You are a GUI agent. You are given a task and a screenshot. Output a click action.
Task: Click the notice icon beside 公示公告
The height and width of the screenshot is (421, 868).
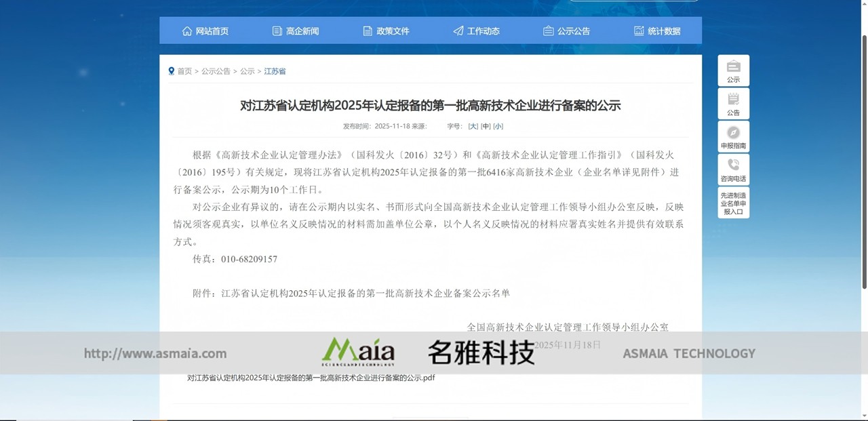pyautogui.click(x=547, y=31)
